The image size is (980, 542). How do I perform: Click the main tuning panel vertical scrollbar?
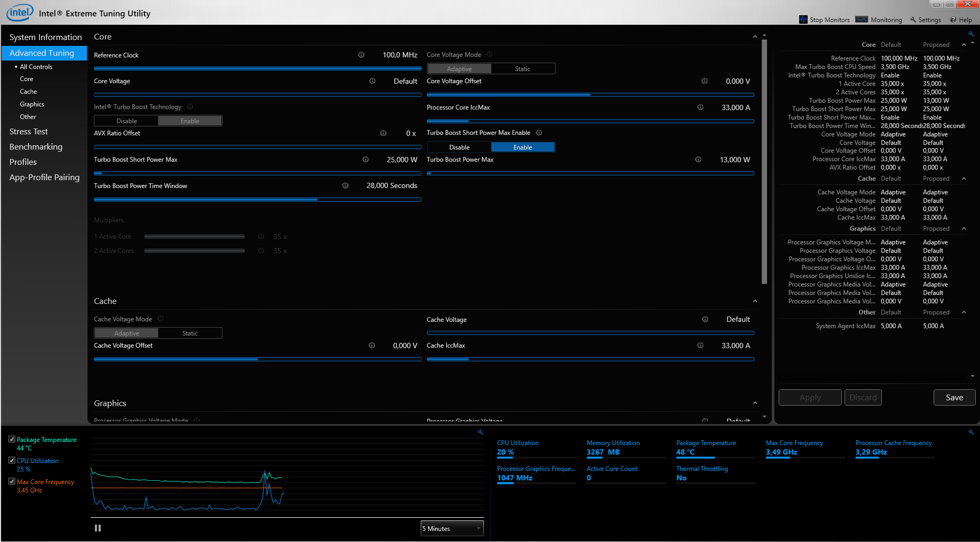point(764,161)
